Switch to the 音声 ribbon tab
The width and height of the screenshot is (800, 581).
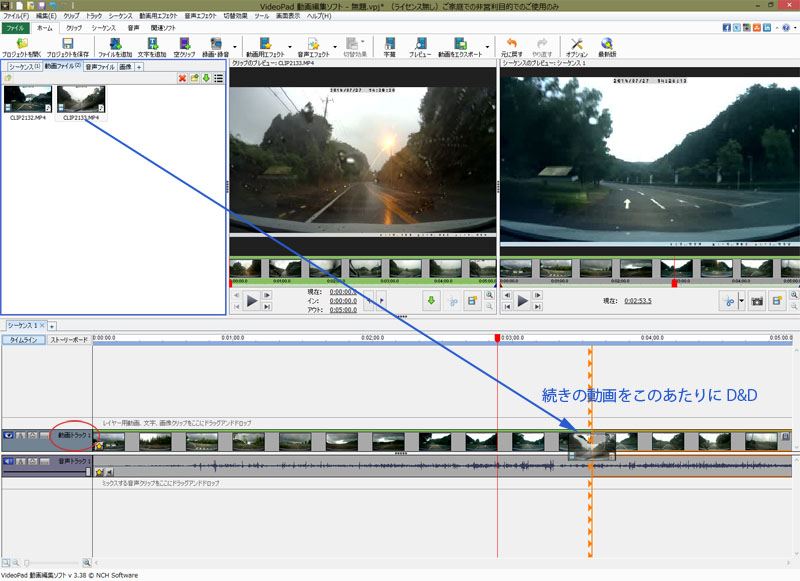[x=133, y=28]
